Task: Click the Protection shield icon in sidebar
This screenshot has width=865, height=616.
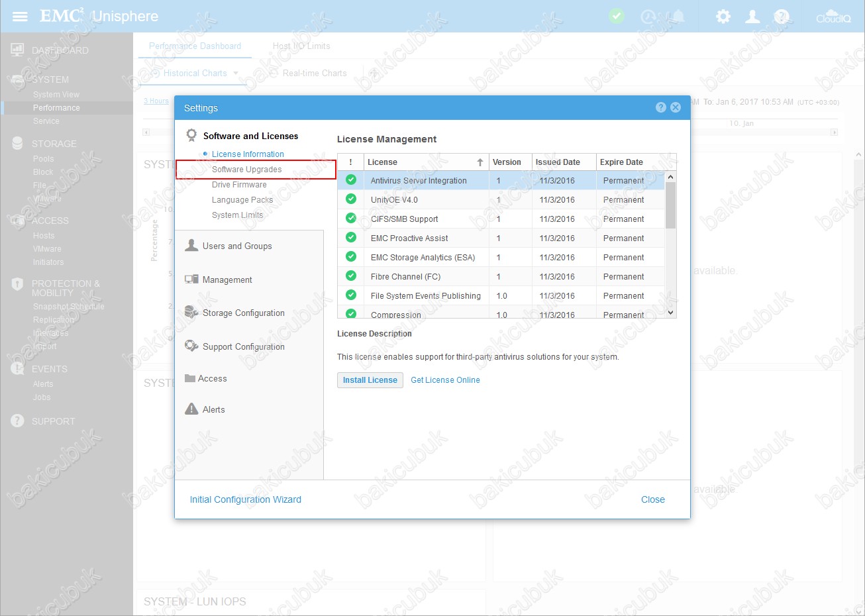Action: pos(17,285)
